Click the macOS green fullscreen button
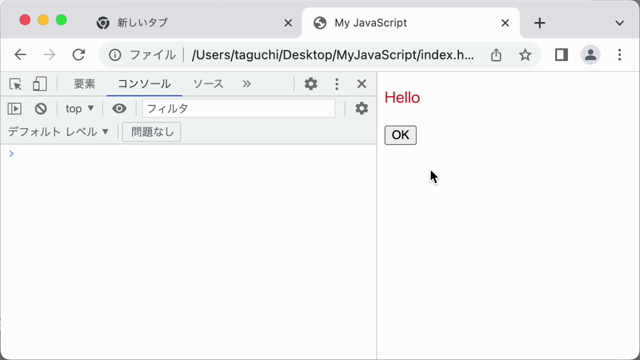The image size is (640, 360). 61,20
